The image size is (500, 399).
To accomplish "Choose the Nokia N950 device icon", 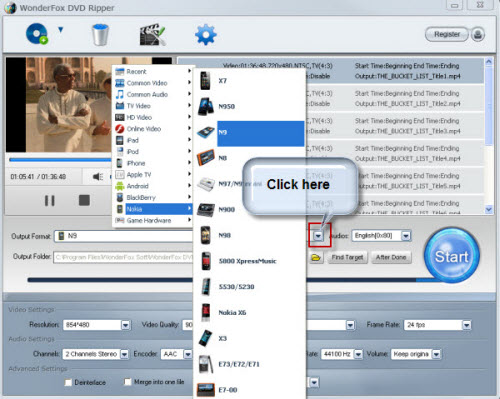I will pos(205,106).
